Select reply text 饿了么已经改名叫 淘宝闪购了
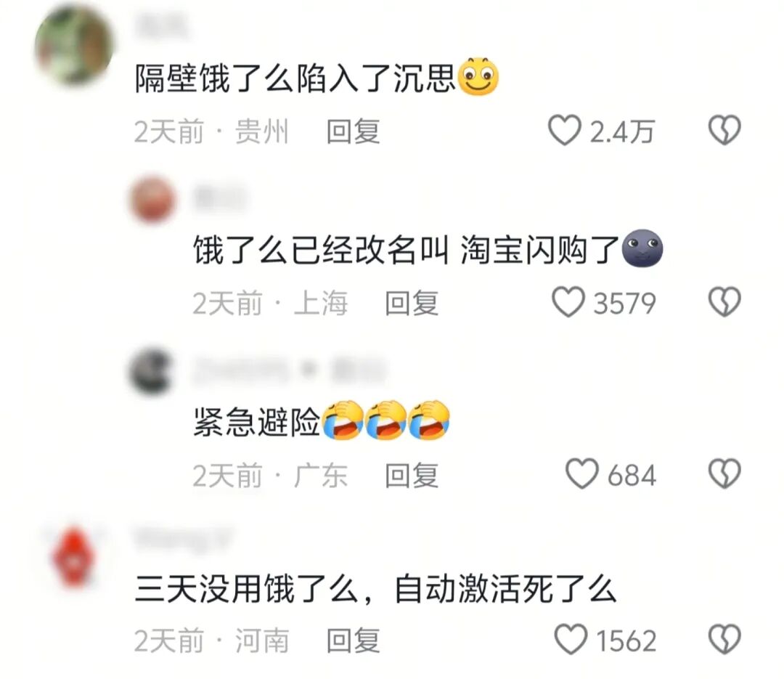The height and width of the screenshot is (679, 784). (407, 250)
